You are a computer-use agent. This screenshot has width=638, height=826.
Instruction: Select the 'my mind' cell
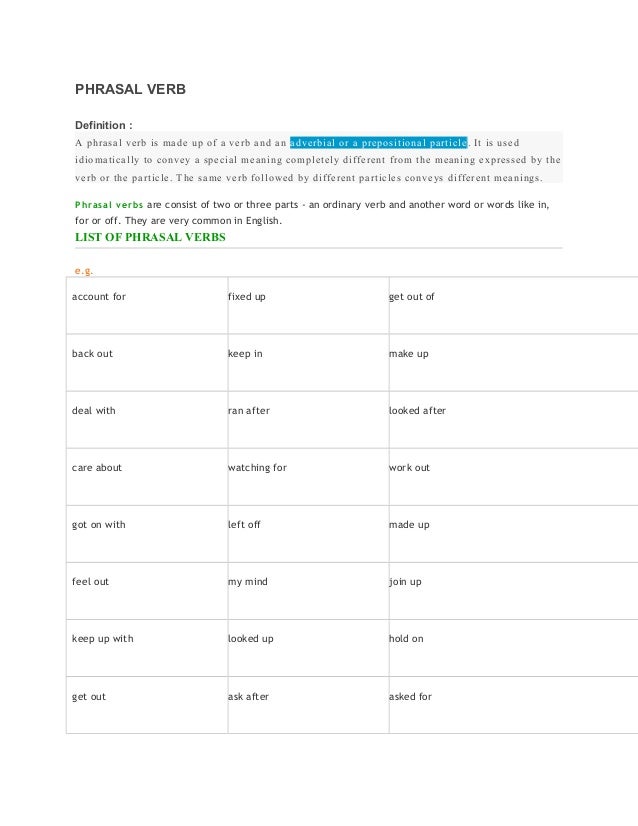point(308,591)
